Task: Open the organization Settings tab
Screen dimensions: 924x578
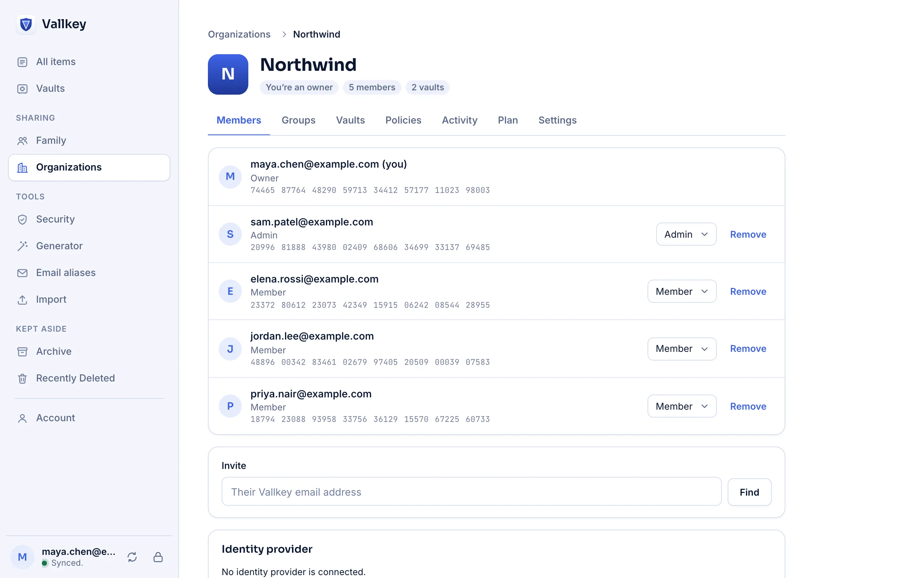Action: pyautogui.click(x=557, y=120)
